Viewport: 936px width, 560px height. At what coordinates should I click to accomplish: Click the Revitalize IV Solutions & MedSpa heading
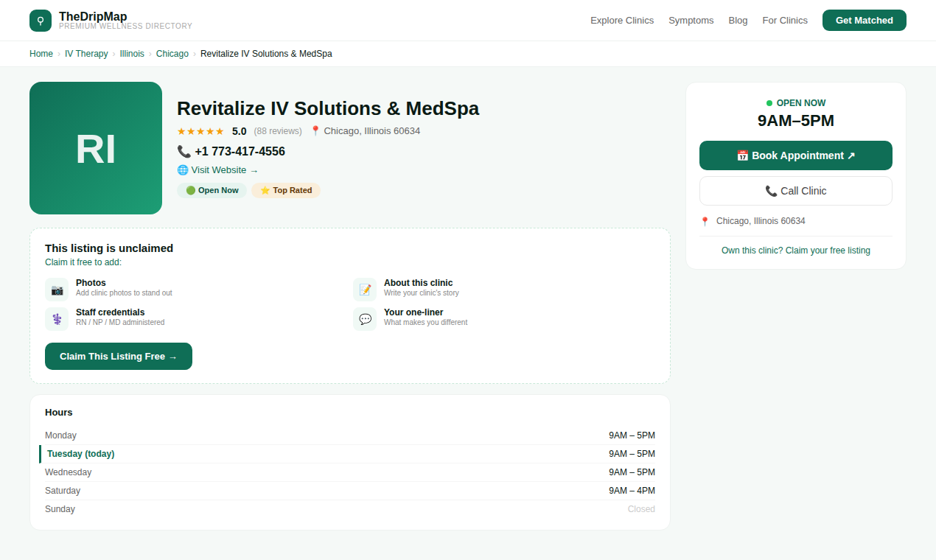click(328, 108)
